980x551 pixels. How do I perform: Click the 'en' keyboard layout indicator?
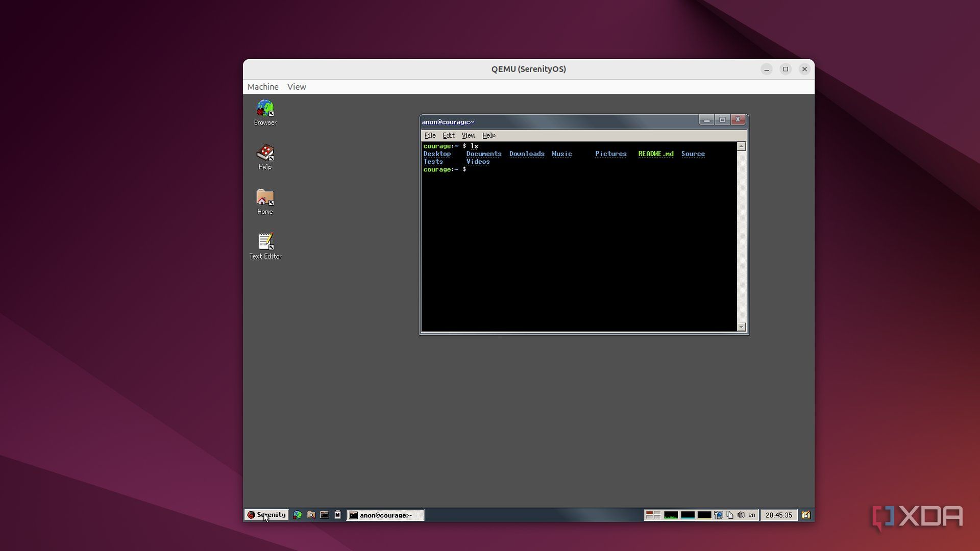[x=752, y=515]
